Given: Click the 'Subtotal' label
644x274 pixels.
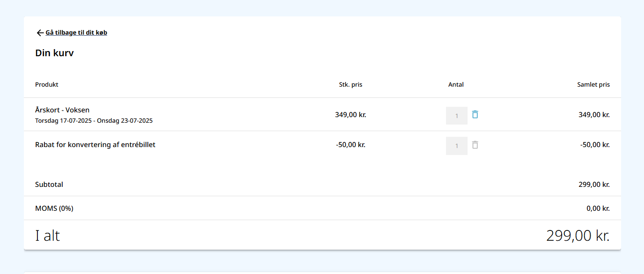Looking at the screenshot, I should [49, 185].
